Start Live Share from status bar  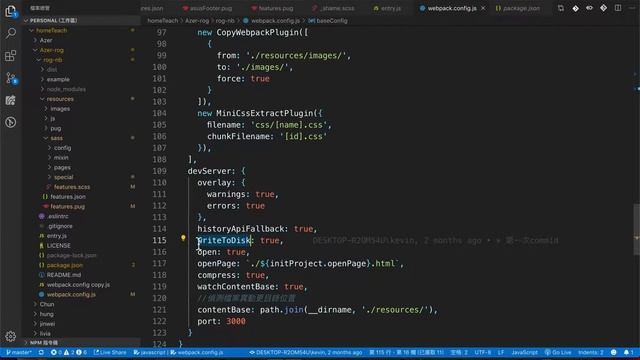[x=110, y=352]
